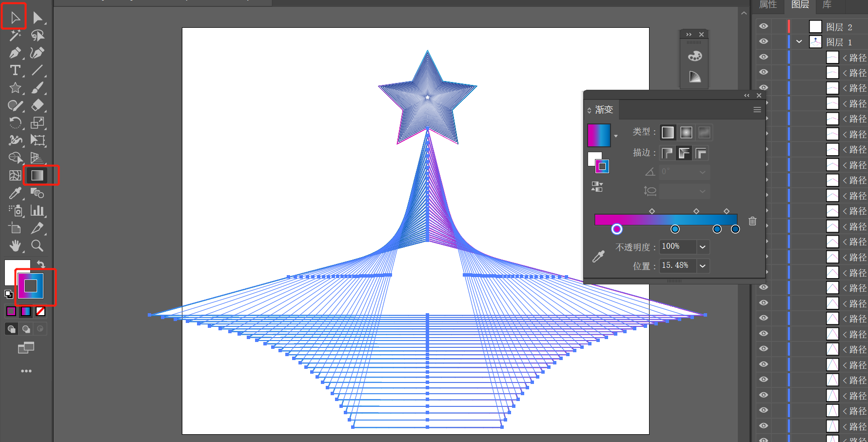Image resolution: width=868 pixels, height=442 pixels.
Task: Reset default fill and stroke
Action: click(x=9, y=294)
